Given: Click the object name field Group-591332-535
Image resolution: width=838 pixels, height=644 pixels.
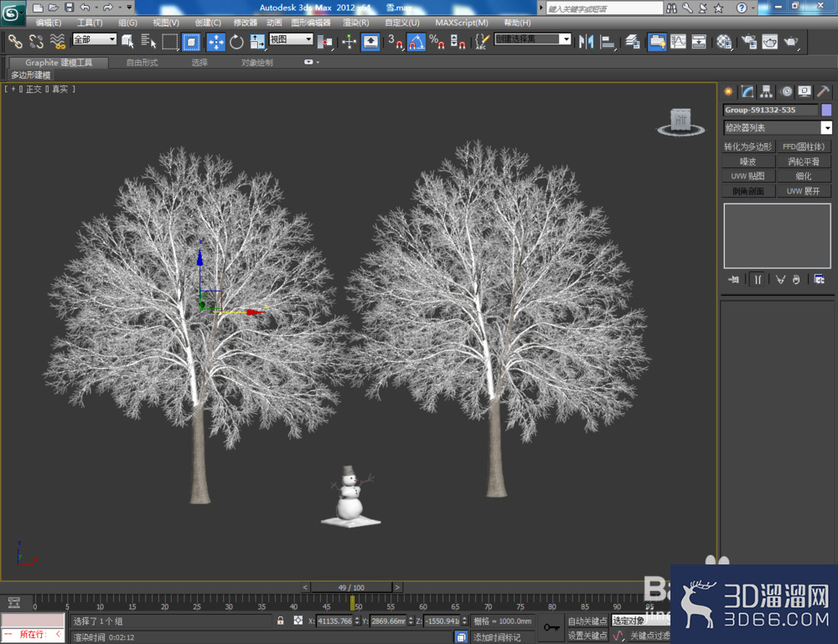Looking at the screenshot, I should point(770,110).
